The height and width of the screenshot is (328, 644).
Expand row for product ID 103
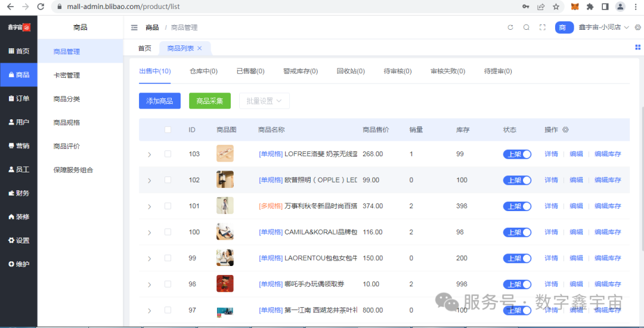pyautogui.click(x=150, y=155)
